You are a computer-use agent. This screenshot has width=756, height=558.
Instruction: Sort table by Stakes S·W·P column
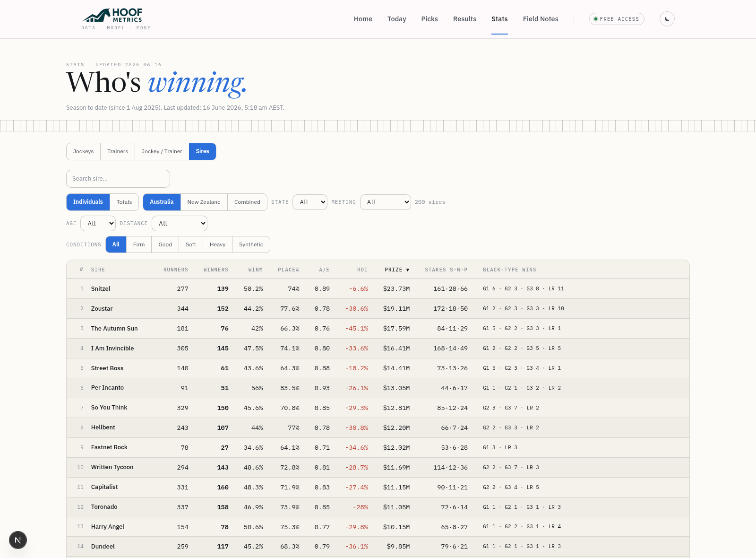pos(446,270)
